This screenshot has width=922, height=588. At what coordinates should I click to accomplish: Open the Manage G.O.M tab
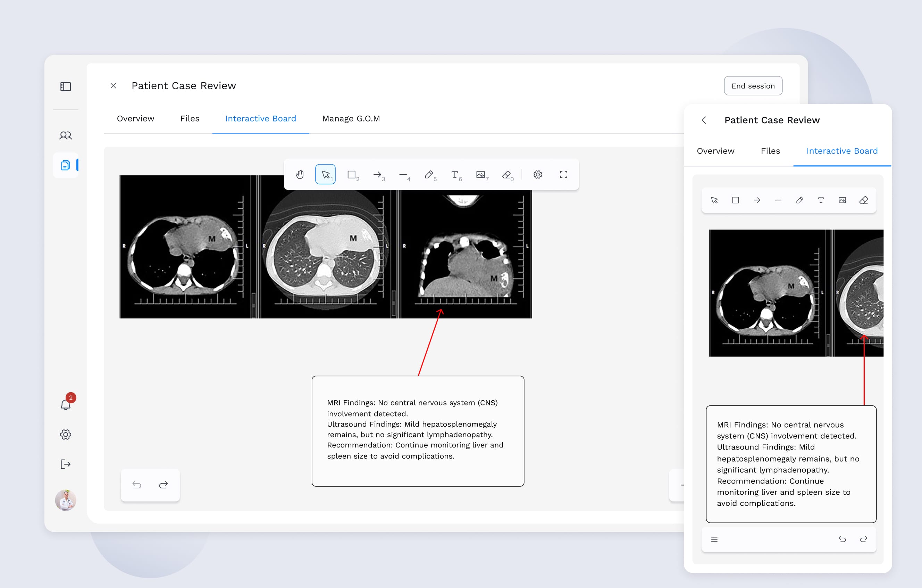tap(351, 119)
